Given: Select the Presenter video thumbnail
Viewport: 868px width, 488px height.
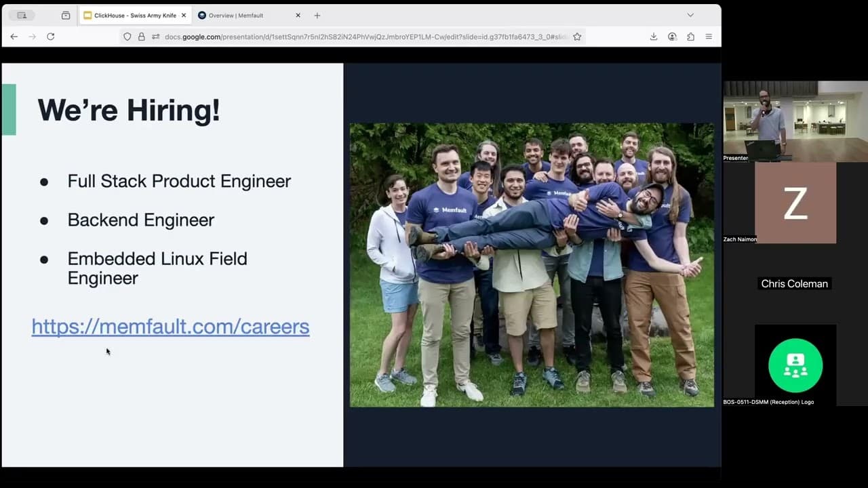Looking at the screenshot, I should 795,121.
